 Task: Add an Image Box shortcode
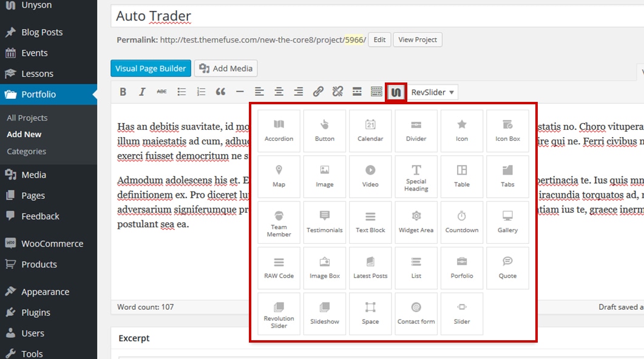click(325, 268)
